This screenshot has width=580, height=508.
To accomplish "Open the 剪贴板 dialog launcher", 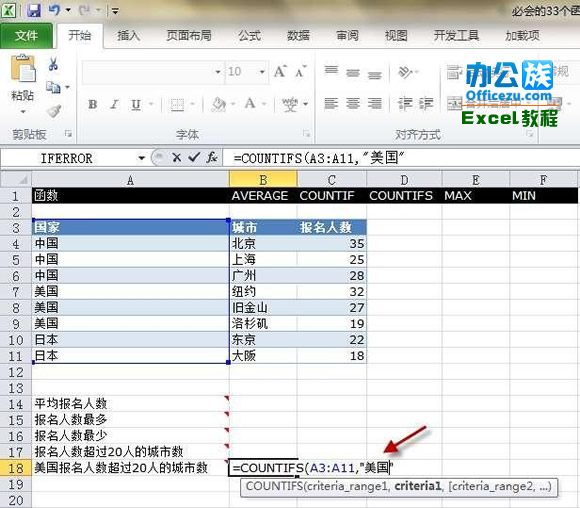I will 68,134.
